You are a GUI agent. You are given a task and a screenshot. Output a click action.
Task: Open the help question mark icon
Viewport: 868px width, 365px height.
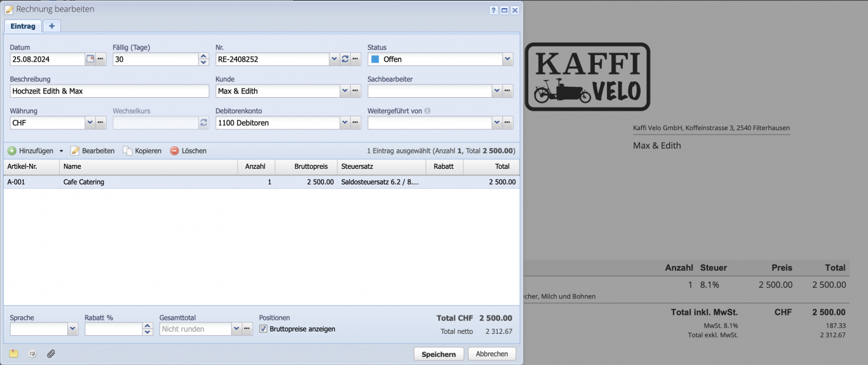[493, 10]
